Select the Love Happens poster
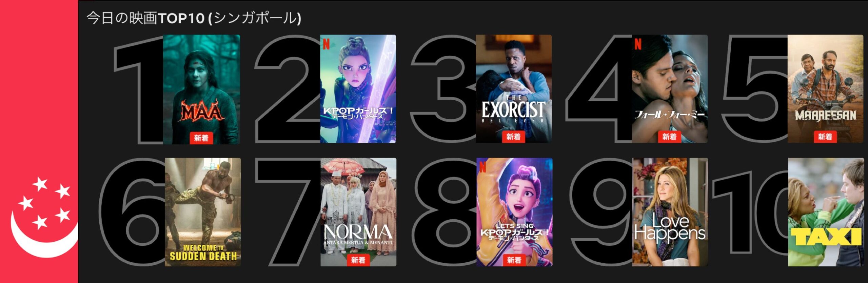868x283 pixels. click(x=670, y=212)
